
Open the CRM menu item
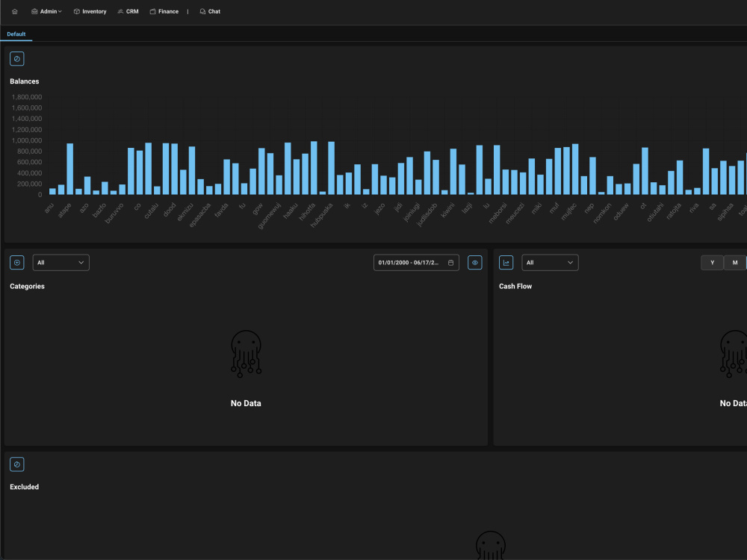128,11
